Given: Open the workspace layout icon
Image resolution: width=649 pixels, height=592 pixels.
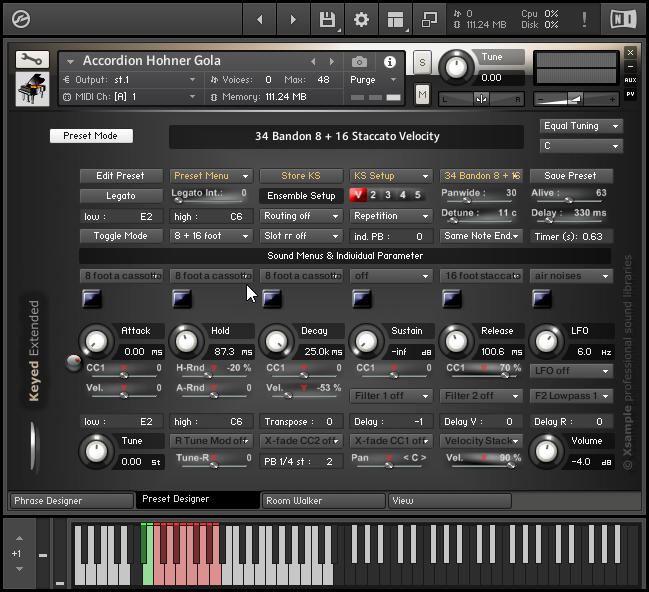Looking at the screenshot, I should pyautogui.click(x=395, y=19).
